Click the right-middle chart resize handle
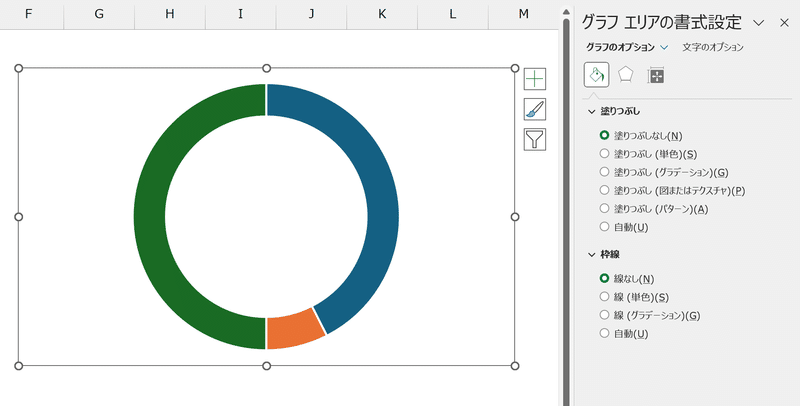Viewport: 800px width, 406px height. click(x=515, y=217)
